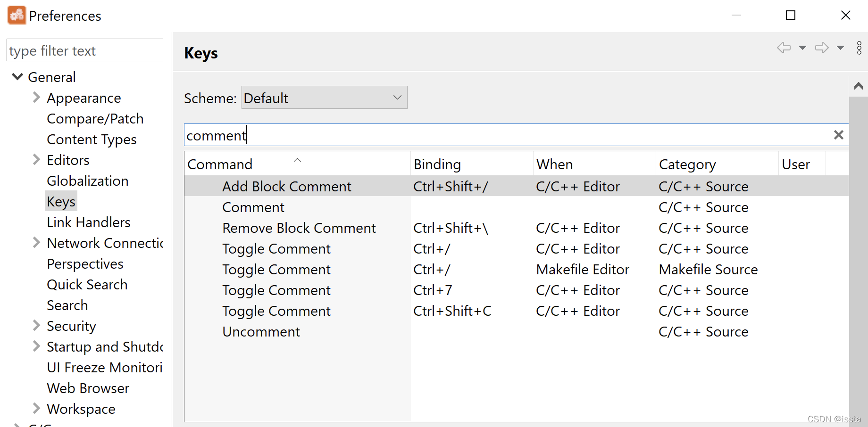Open the forward history dropdown arrow
This screenshot has height=427, width=868.
pyautogui.click(x=840, y=48)
